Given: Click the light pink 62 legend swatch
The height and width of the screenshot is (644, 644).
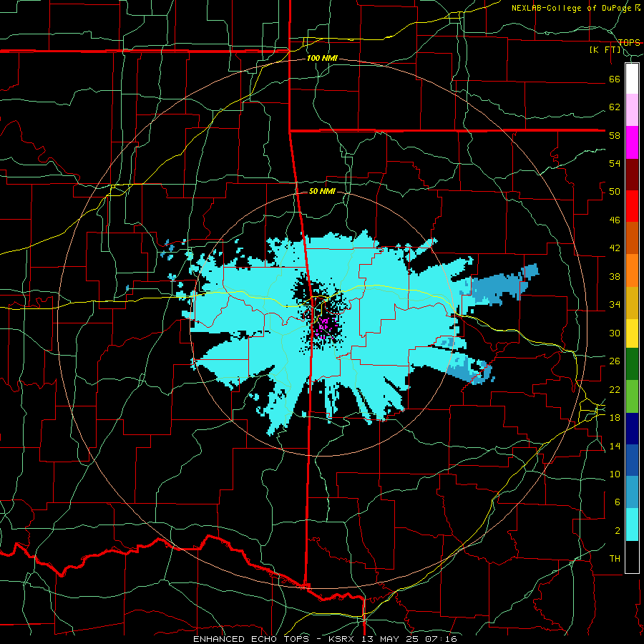Looking at the screenshot, I should (632, 109).
